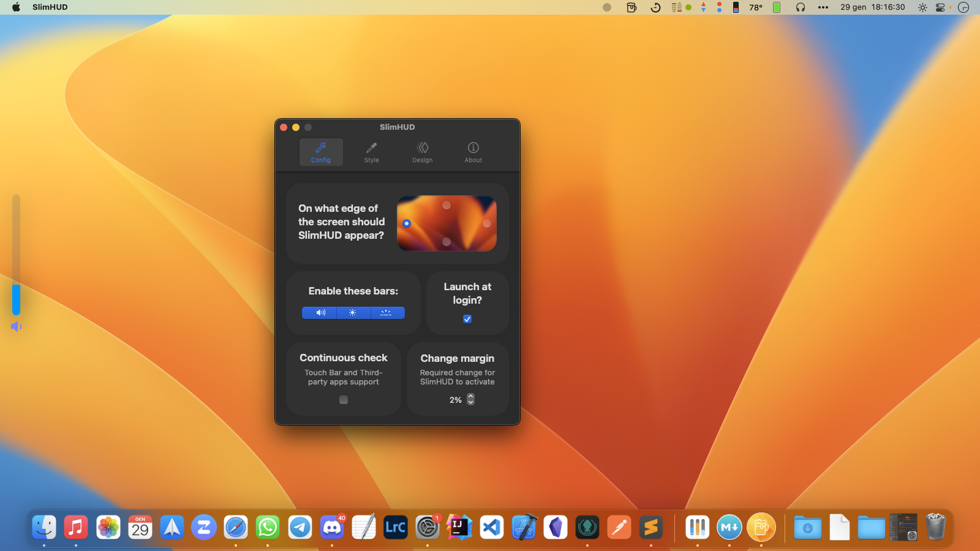Enable the Continuous check checkbox

point(344,400)
